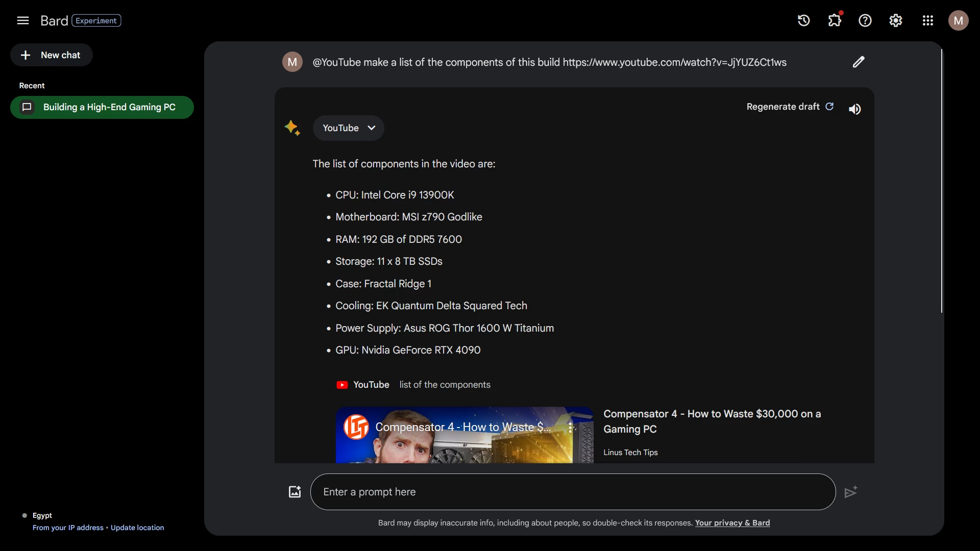This screenshot has width=980, height=551.
Task: Click 'Cooling: EK Quantum Delta Squared Tech' line
Action: point(431,306)
